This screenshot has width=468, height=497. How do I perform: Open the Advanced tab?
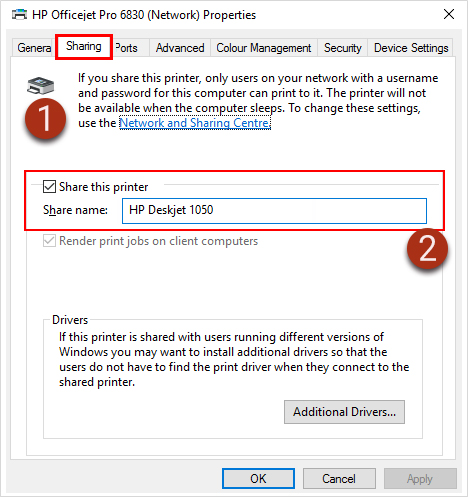coord(180,48)
